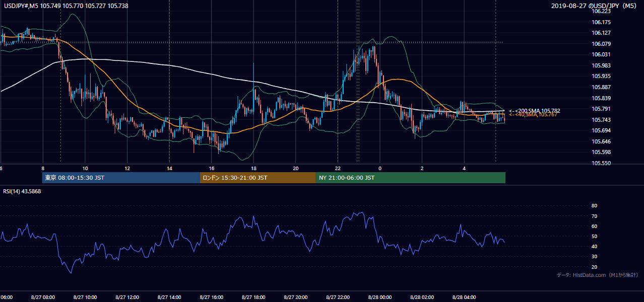Click the 8/27 14:00 time axis label
Screen dimensions: 644x302
(169, 297)
